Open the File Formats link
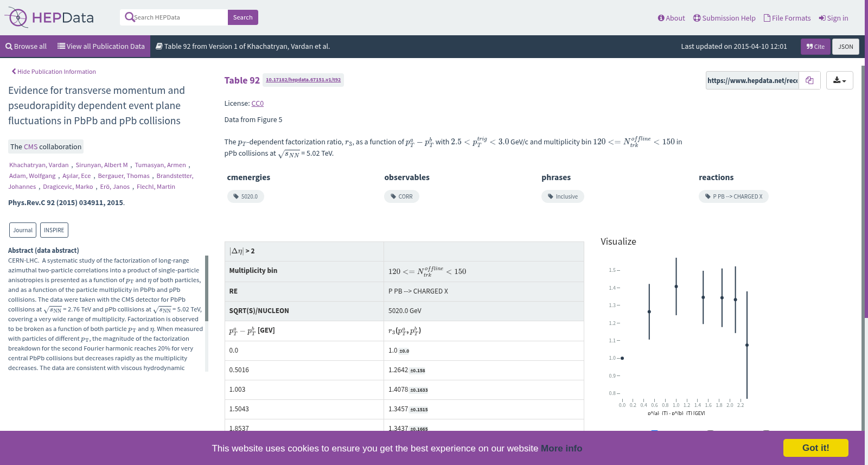The height and width of the screenshot is (465, 868). click(x=787, y=18)
